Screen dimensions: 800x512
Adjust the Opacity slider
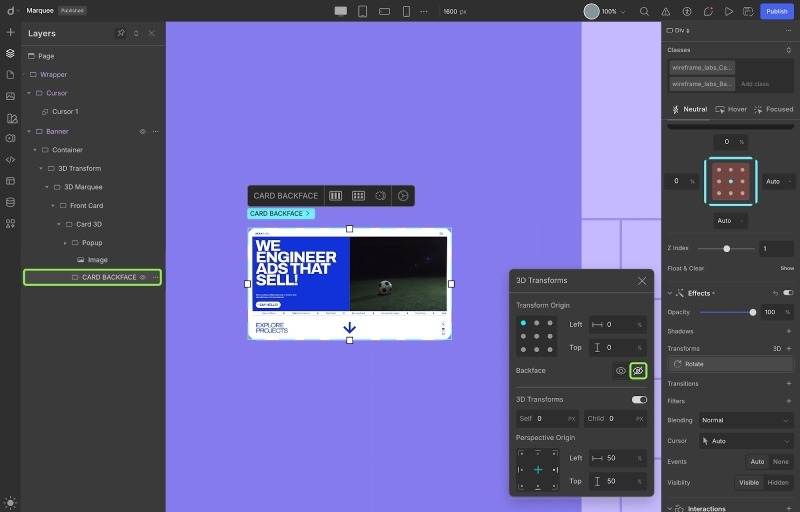pos(752,312)
